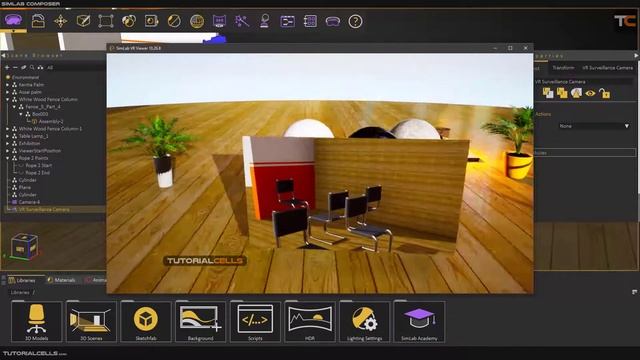640x360 pixels.
Task: Select the VR Surveillance Camera tree item
Action: pyautogui.click(x=44, y=210)
